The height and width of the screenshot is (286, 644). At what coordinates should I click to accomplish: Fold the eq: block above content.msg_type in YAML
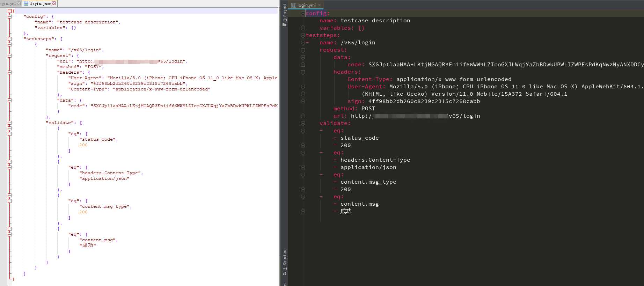pyautogui.click(x=303, y=175)
